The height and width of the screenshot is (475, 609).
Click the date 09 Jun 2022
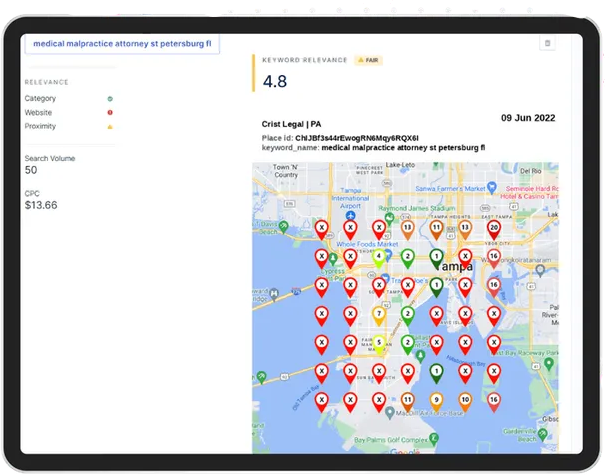tap(528, 118)
